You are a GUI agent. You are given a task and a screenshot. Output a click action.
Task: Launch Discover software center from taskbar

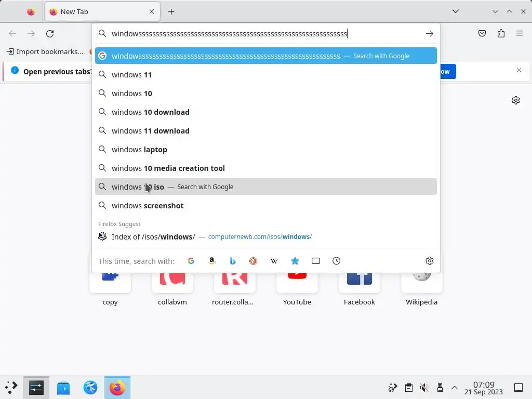coord(63,388)
